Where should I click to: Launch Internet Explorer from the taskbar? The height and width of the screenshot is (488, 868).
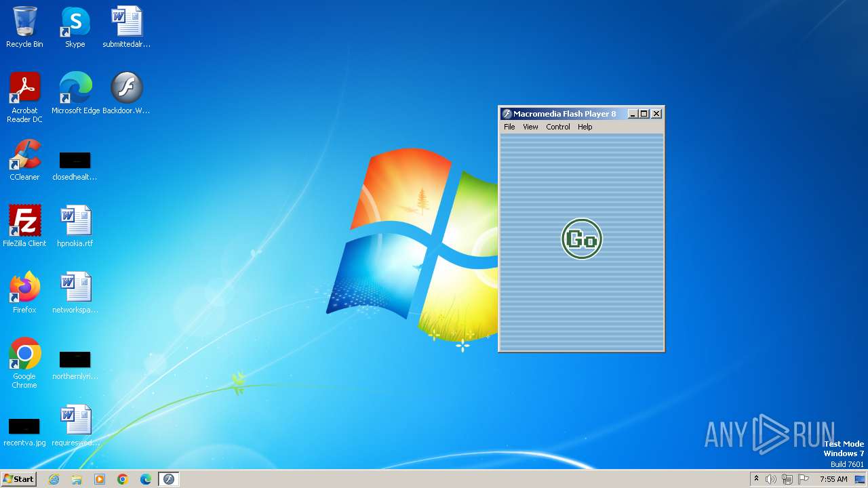pos(54,479)
